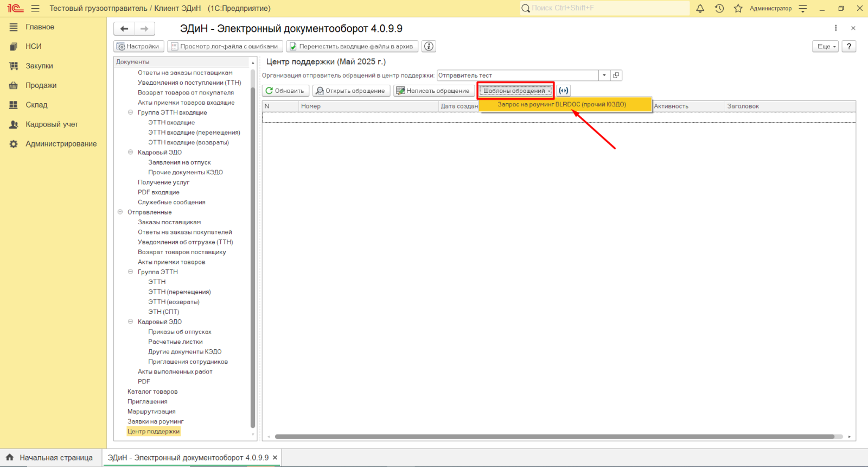Select Заказы поставщикам

[x=169, y=222]
